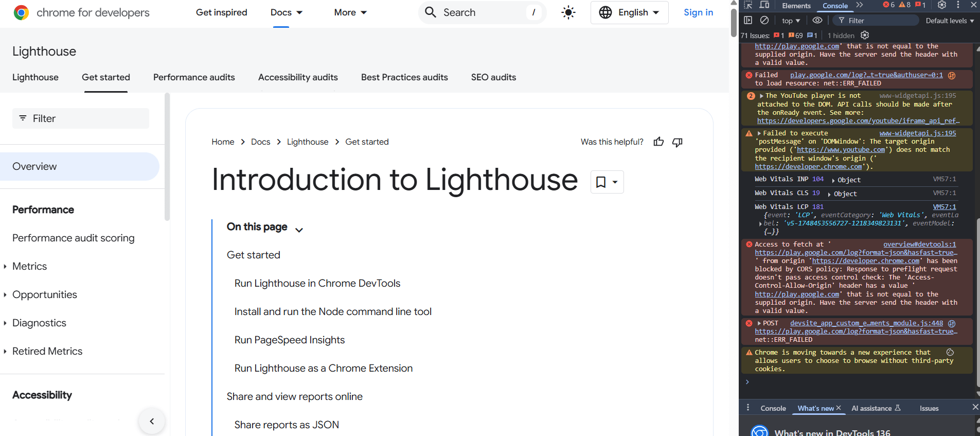This screenshot has height=436, width=980.
Task: Click the site Search box
Action: pos(482,12)
